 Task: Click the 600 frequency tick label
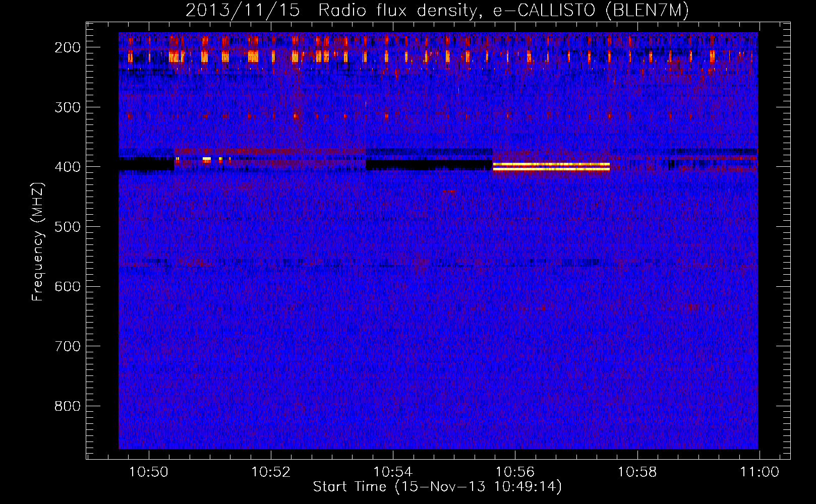pos(68,286)
